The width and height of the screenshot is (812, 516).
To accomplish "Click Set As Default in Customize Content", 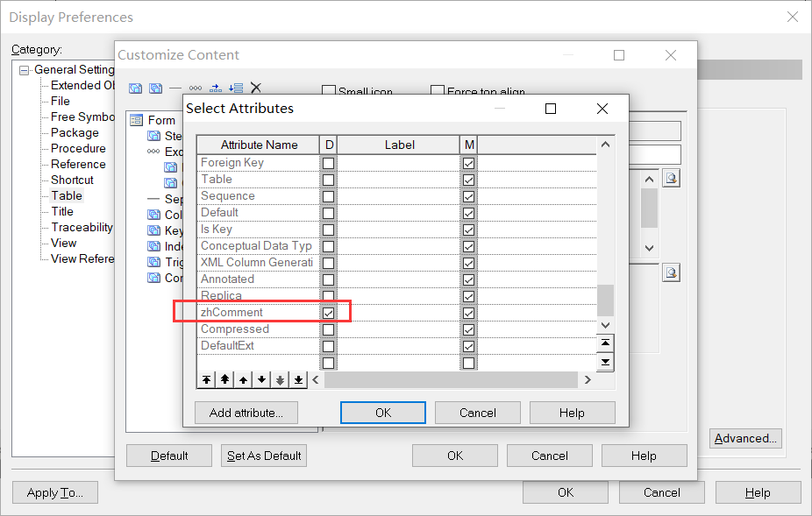I will coord(264,456).
